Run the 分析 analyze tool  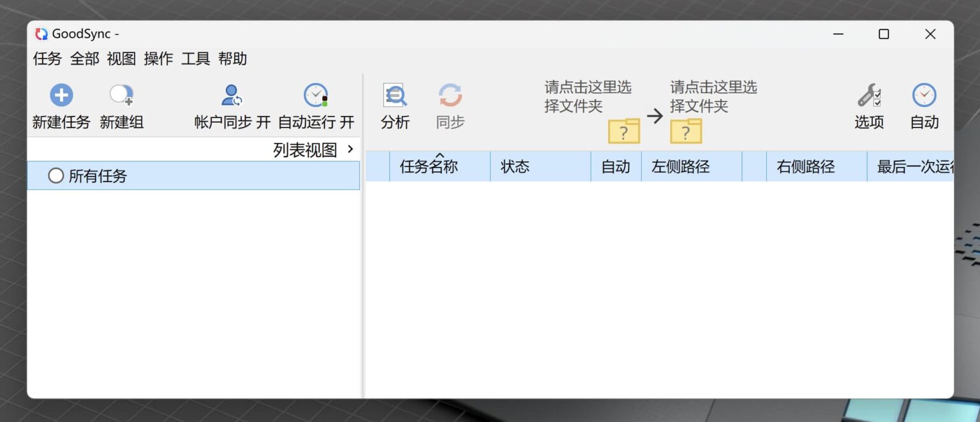click(396, 96)
